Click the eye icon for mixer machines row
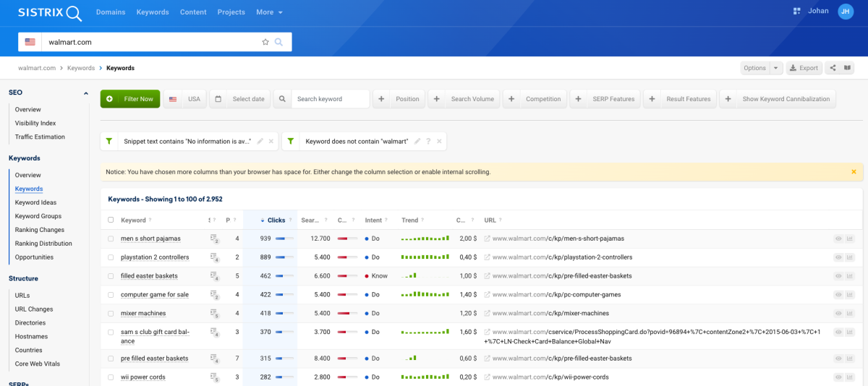The width and height of the screenshot is (868, 386). pos(838,314)
